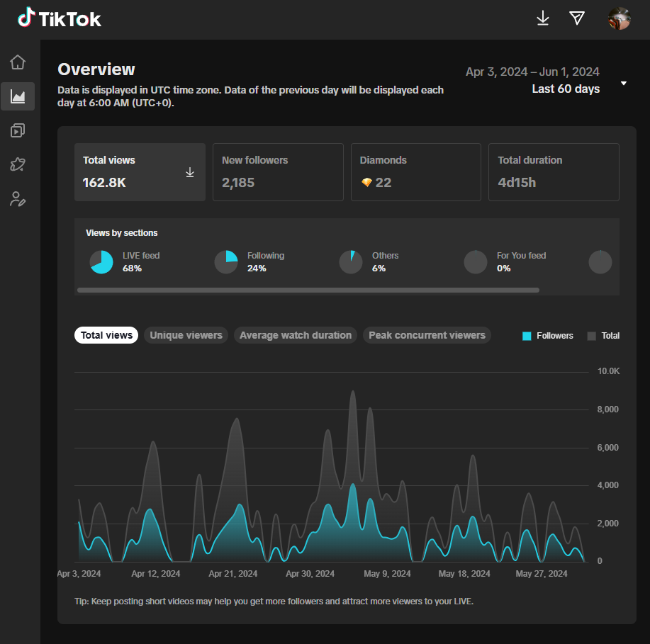Click the Others pie chart

click(x=351, y=262)
